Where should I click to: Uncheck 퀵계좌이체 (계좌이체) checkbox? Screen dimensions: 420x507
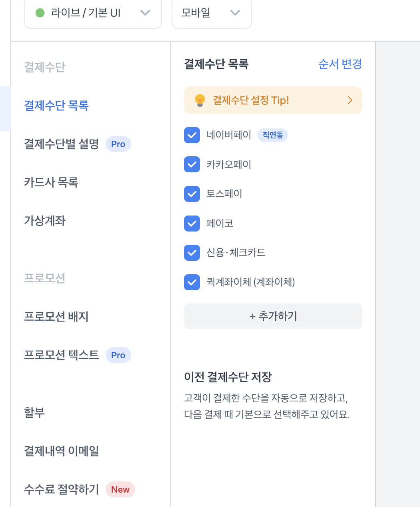192,282
